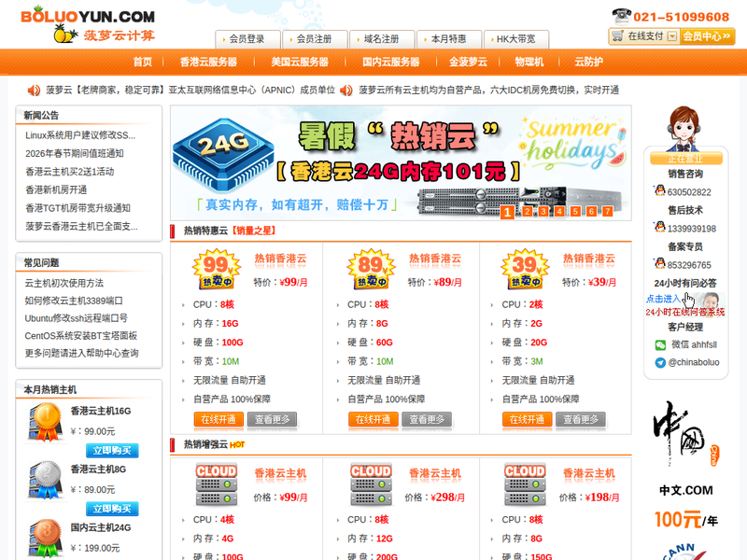The width and height of the screenshot is (747, 560).
Task: Click the 99 热卖中 starburst badge
Action: tap(217, 269)
